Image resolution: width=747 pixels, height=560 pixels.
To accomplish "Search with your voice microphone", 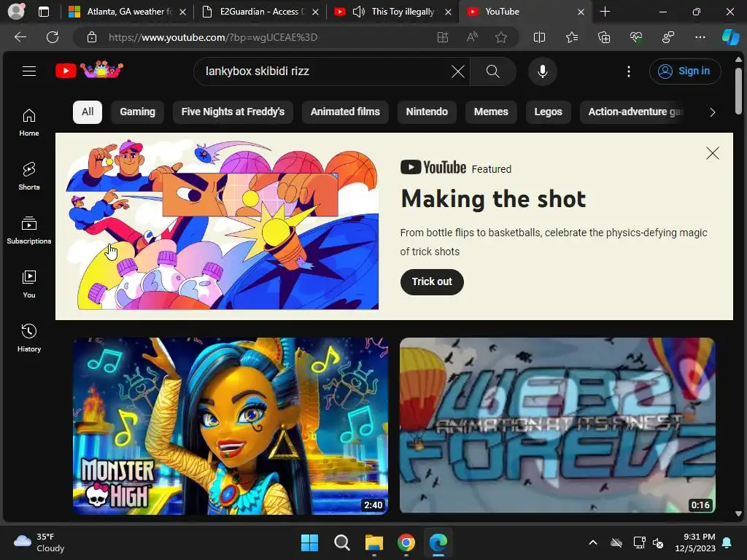I will tap(542, 71).
